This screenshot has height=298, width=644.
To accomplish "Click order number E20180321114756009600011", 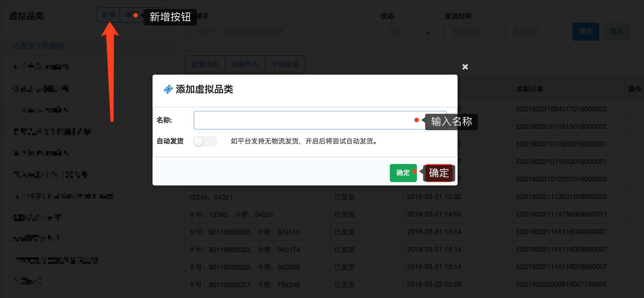I will (562, 214).
